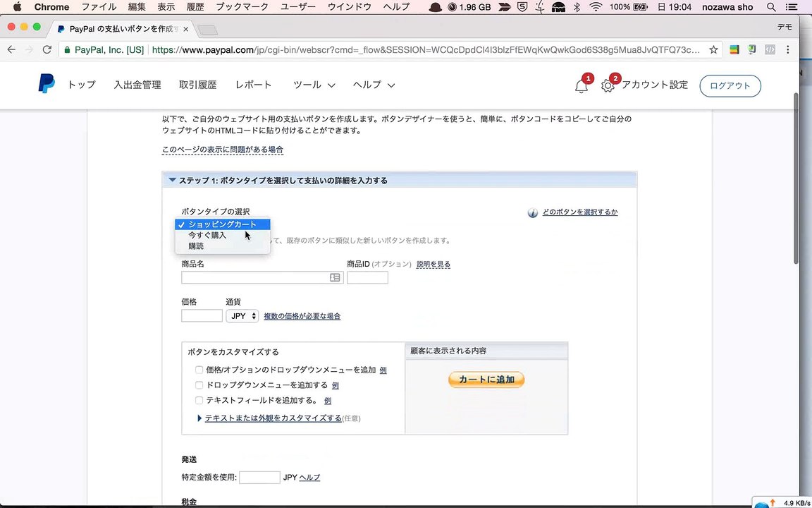
Task: Click アカウント設定 text link
Action: pyautogui.click(x=655, y=85)
